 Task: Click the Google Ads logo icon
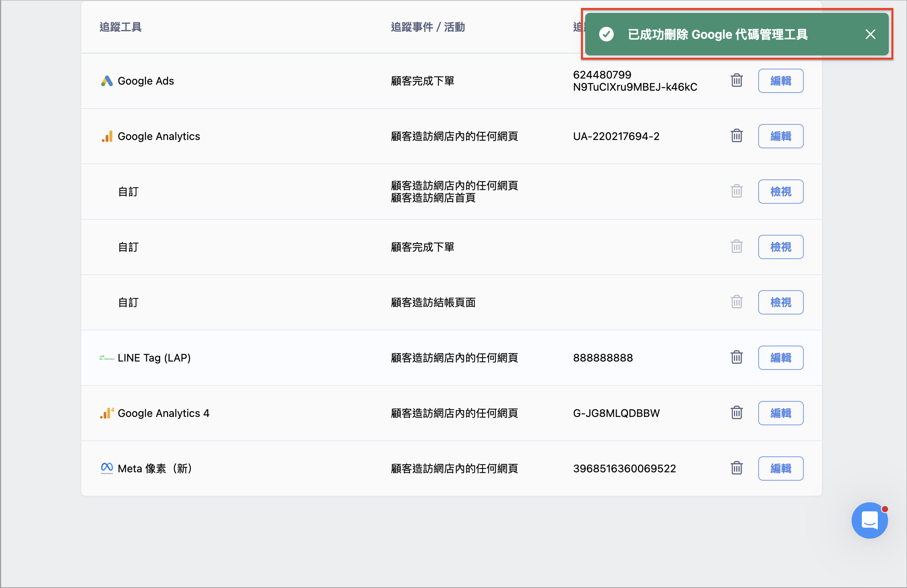point(107,81)
